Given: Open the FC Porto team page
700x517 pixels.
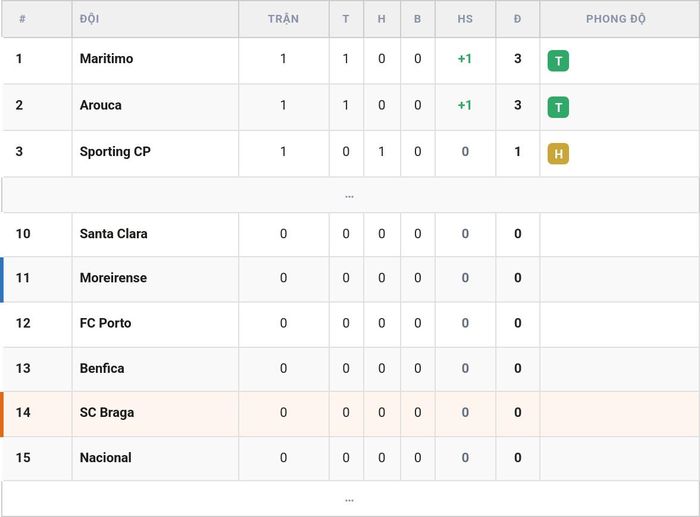Looking at the screenshot, I should pos(105,323).
